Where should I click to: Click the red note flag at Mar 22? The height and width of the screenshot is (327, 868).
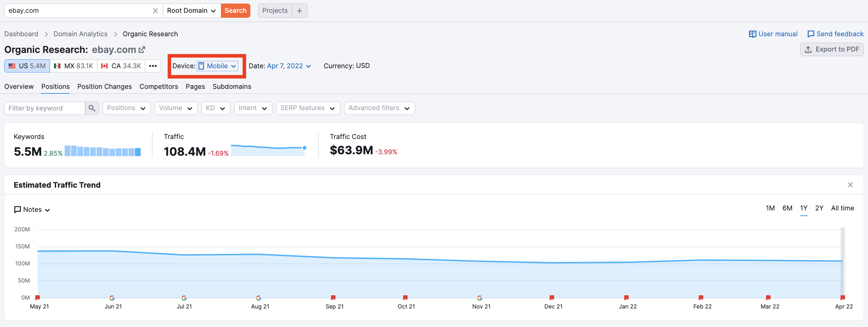click(x=768, y=297)
